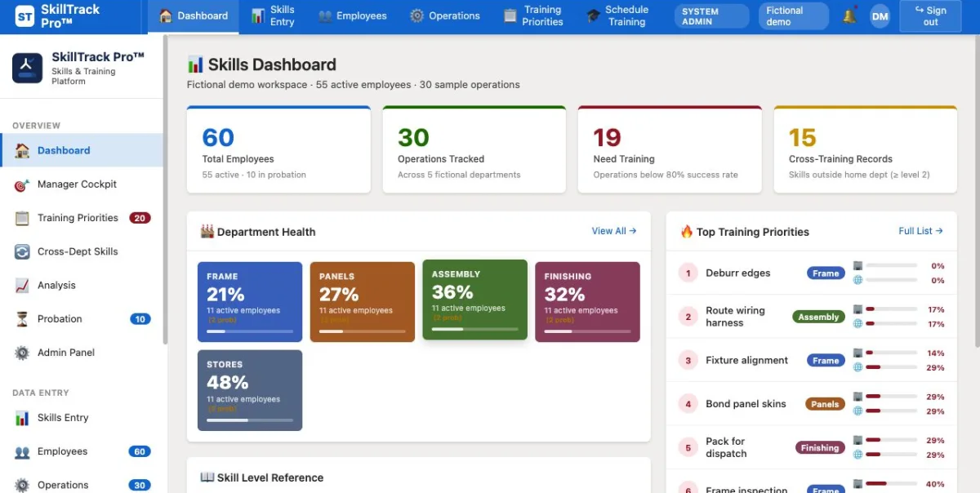
Task: Click the Full List link in Top Training Priorities
Action: click(921, 231)
